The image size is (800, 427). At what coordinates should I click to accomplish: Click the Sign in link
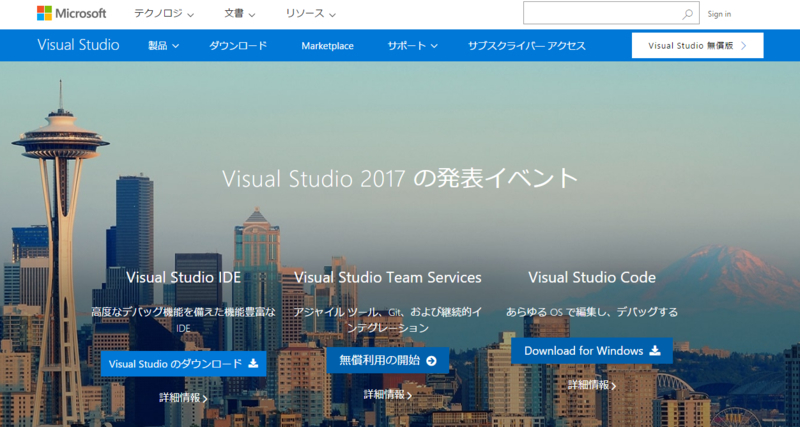(719, 14)
